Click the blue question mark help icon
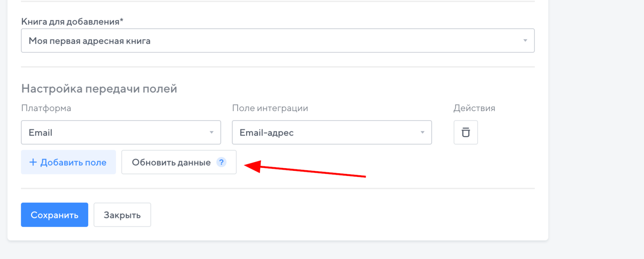Screen dimensions: 644x259 pyautogui.click(x=221, y=162)
